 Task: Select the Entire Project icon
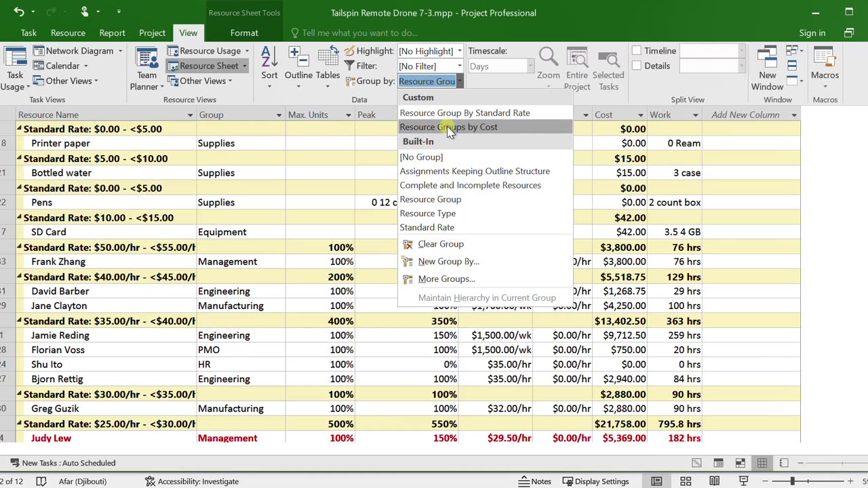pyautogui.click(x=576, y=66)
